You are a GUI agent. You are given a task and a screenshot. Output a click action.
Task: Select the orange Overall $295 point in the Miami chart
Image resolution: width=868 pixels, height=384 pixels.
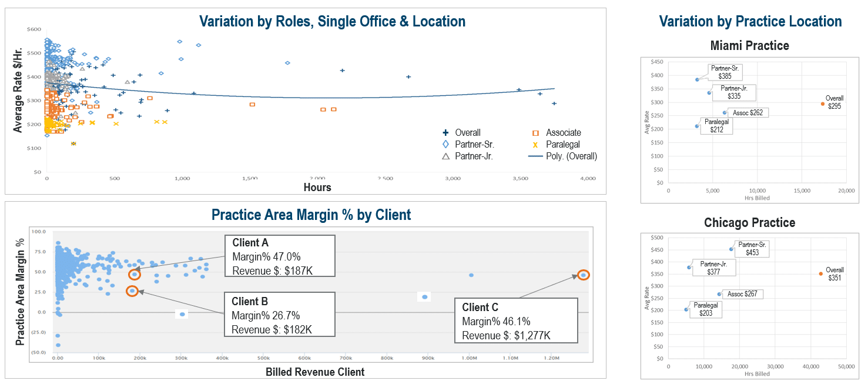pos(823,103)
